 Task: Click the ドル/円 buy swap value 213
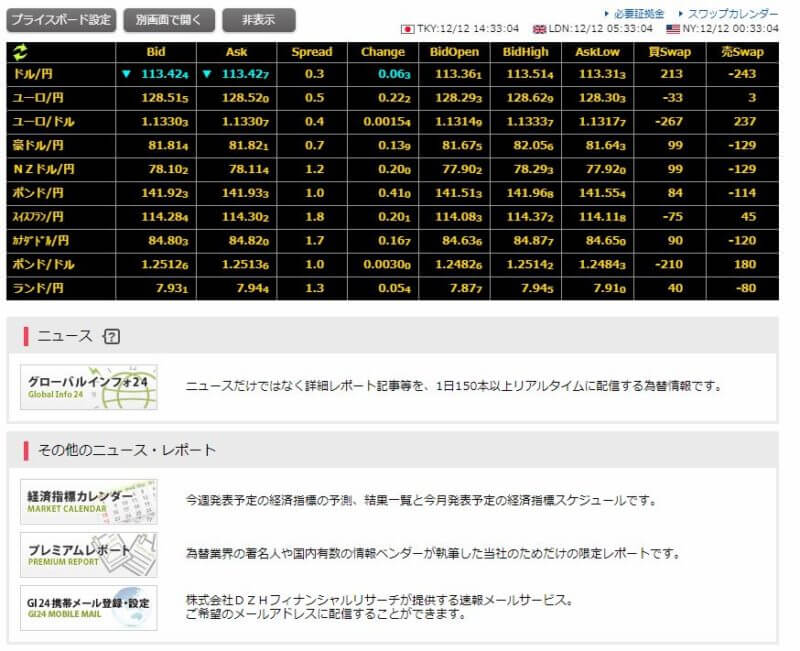click(671, 74)
